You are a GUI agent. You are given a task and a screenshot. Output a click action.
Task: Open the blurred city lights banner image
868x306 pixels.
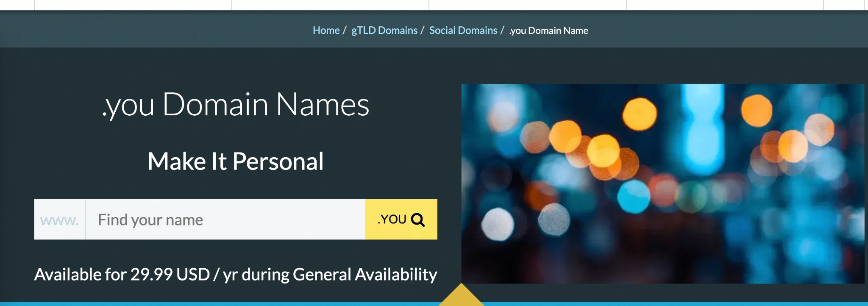(662, 184)
